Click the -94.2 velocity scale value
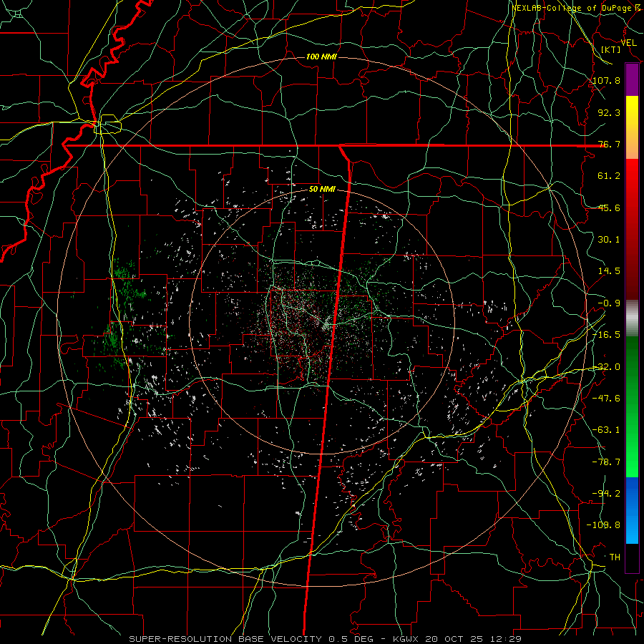The width and height of the screenshot is (644, 644). pos(607,494)
